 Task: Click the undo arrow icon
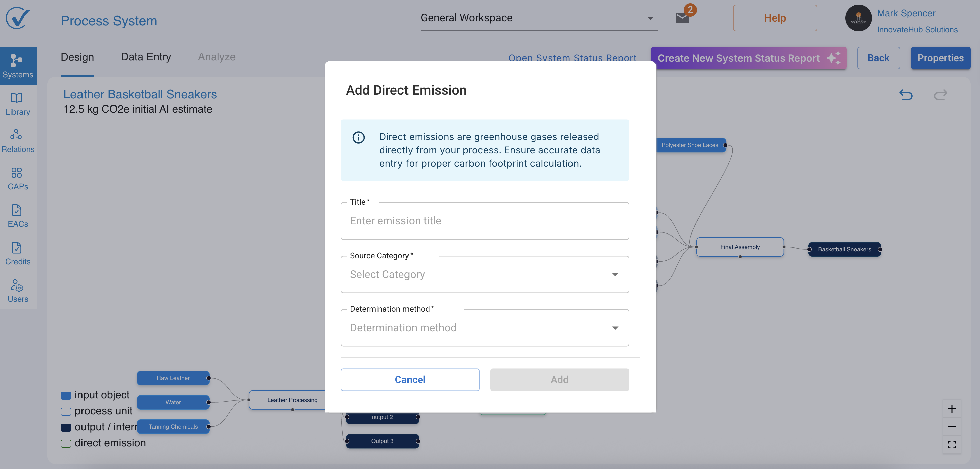click(x=906, y=95)
